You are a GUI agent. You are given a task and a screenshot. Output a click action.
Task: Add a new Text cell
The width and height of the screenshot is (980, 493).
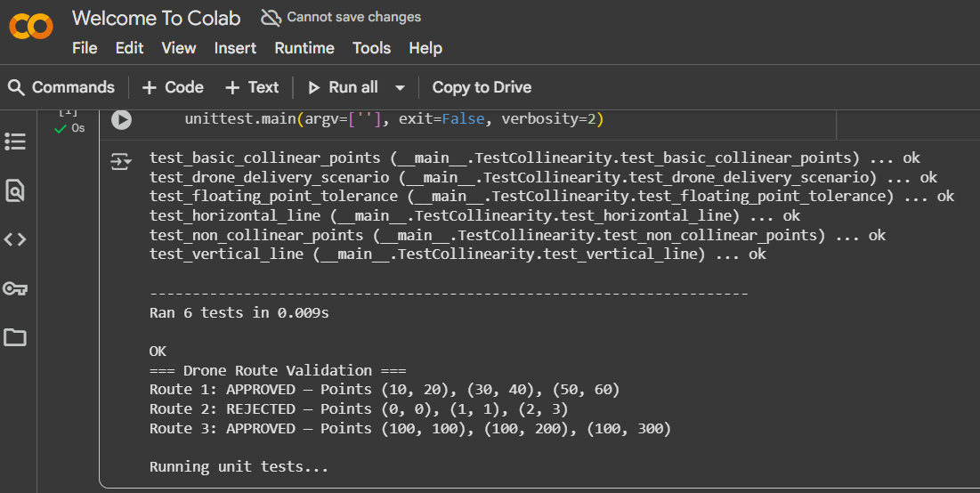point(252,87)
